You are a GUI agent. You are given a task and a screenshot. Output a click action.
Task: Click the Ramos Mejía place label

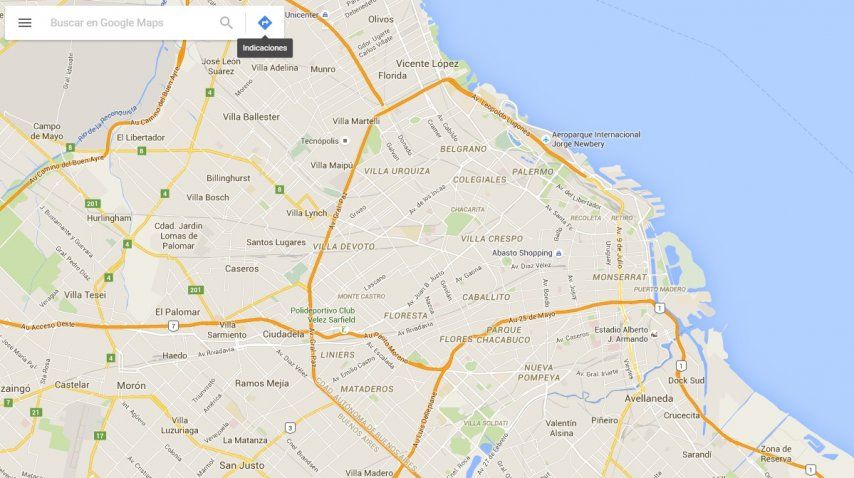[262, 383]
